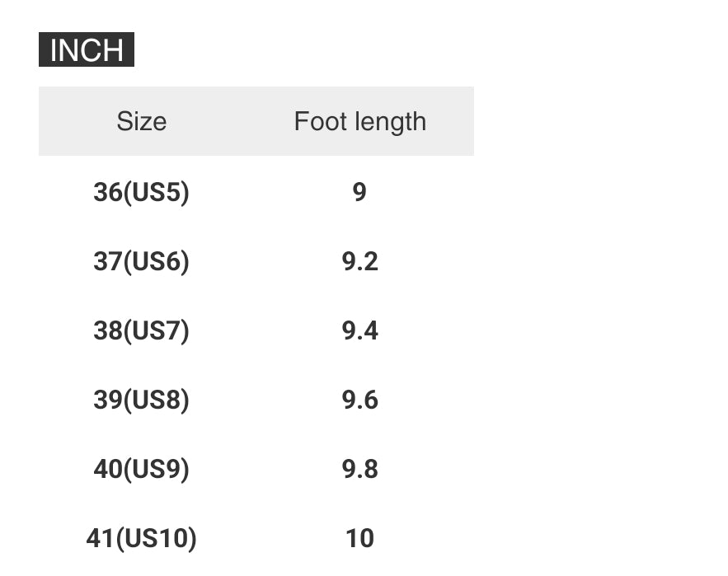Click the INCH unit label badge
The height and width of the screenshot is (576, 728).
[86, 49]
